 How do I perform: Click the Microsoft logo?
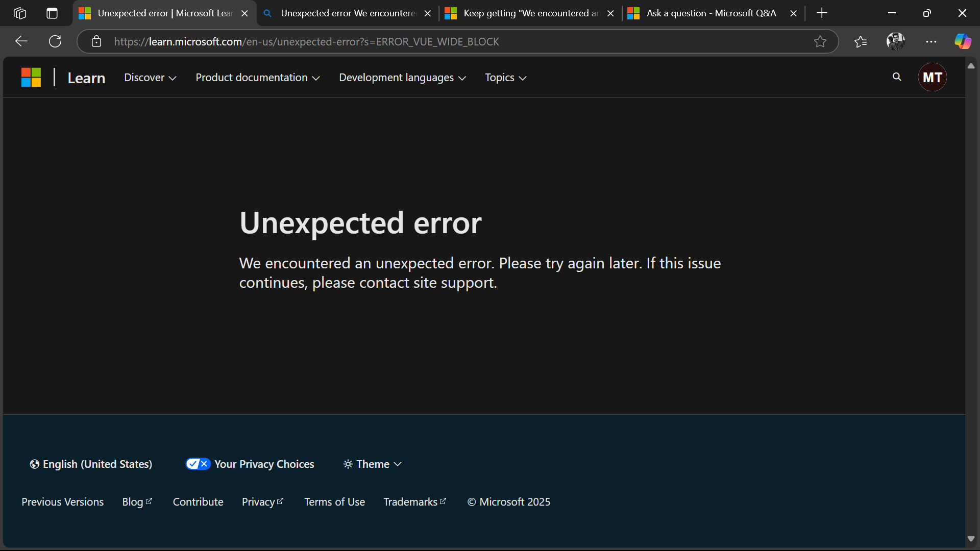point(31,78)
